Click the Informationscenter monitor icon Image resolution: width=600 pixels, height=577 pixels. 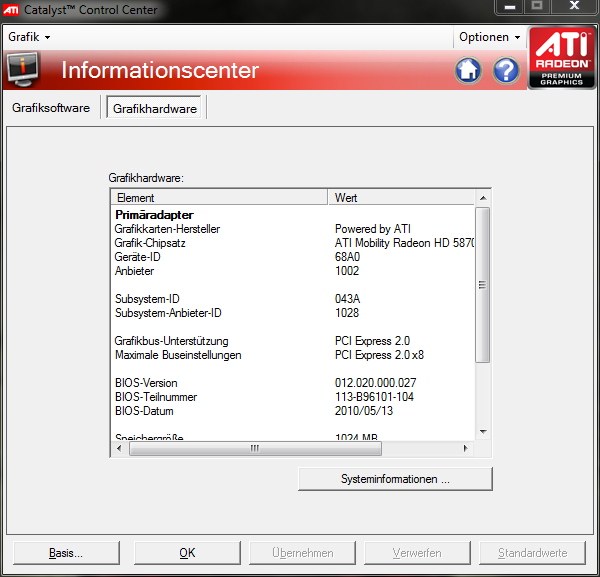pos(23,70)
